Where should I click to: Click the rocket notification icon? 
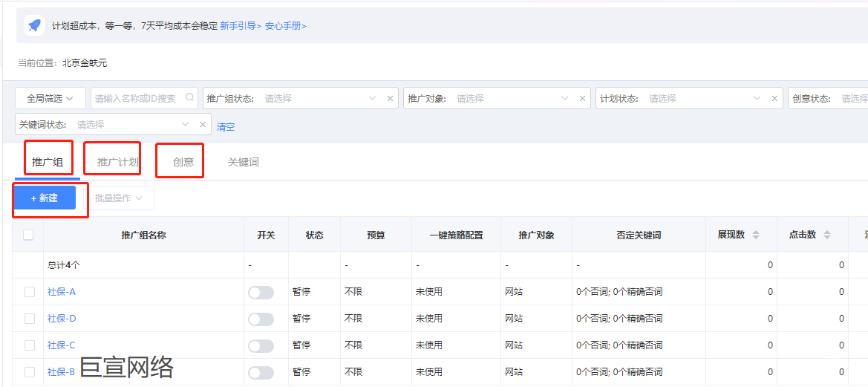34,25
